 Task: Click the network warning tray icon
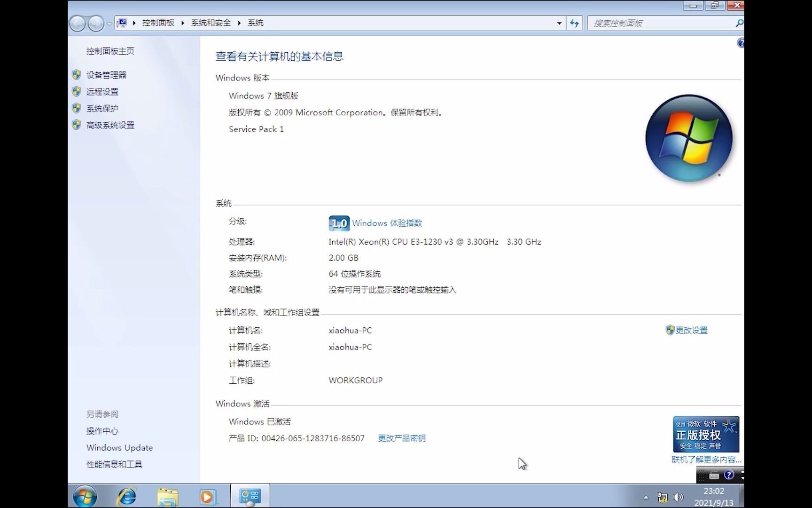click(662, 497)
